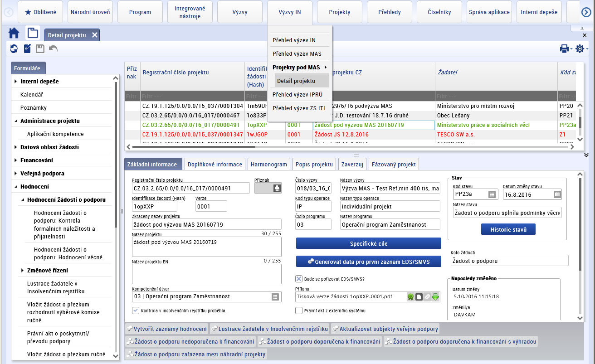Viewport: 595px width, 364px height.
Task: Click the undo arrow icon
Action: (x=54, y=49)
